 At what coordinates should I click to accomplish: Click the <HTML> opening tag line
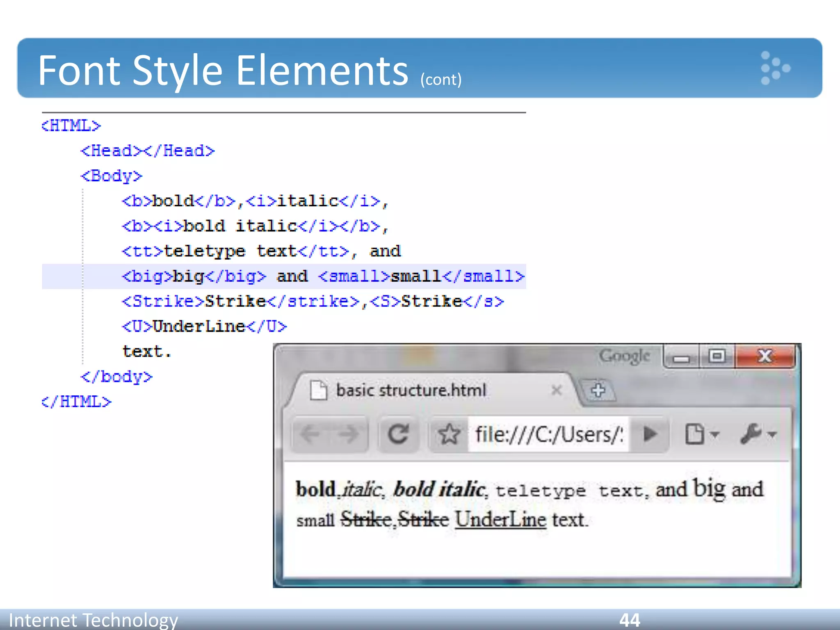(x=71, y=126)
